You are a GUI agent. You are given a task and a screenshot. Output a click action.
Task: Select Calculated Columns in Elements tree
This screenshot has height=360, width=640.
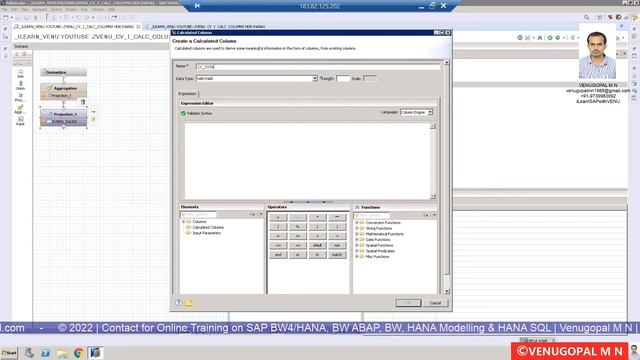pyautogui.click(x=208, y=227)
